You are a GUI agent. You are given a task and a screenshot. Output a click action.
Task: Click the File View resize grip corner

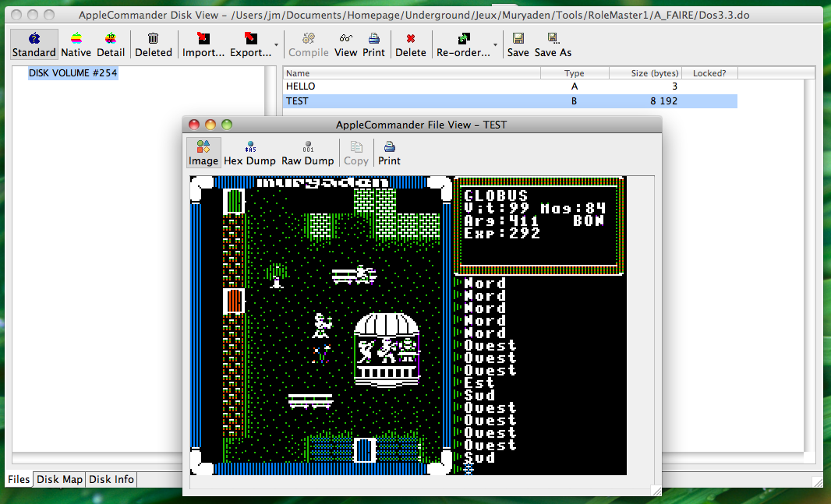click(656, 491)
